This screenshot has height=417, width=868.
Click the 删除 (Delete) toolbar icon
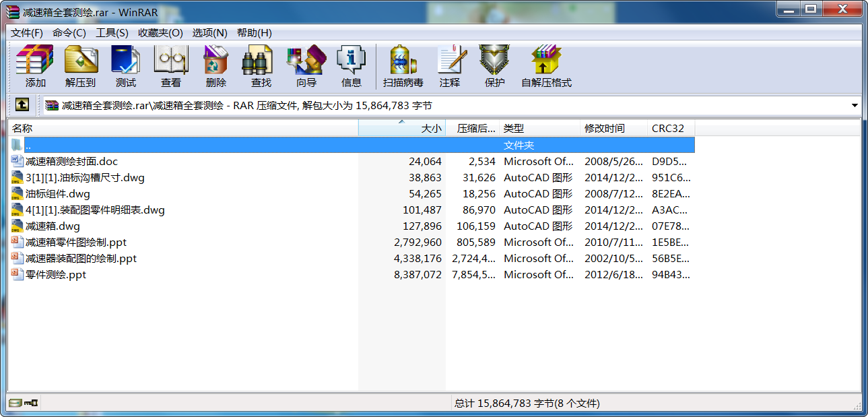tap(215, 60)
